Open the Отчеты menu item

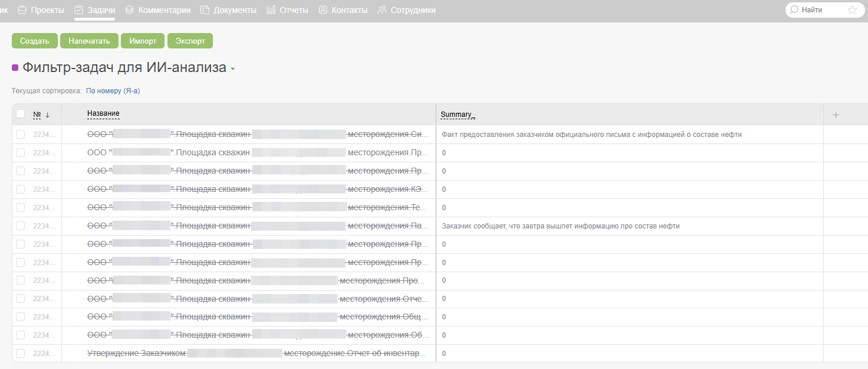click(x=294, y=10)
